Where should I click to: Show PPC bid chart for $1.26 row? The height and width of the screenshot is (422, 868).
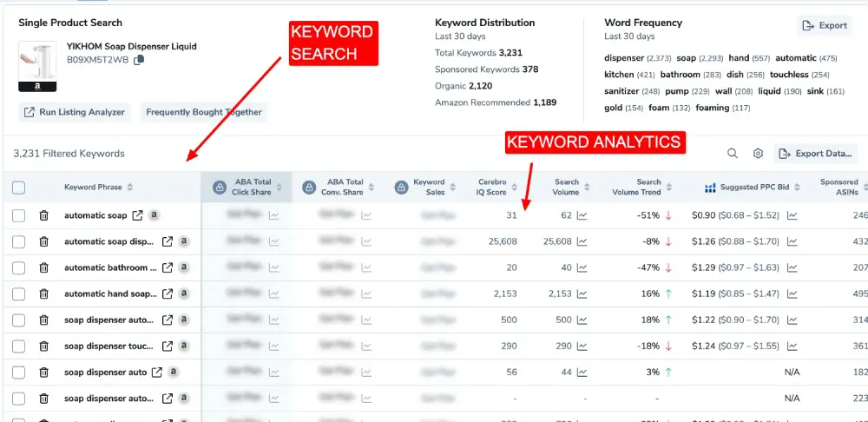point(792,241)
